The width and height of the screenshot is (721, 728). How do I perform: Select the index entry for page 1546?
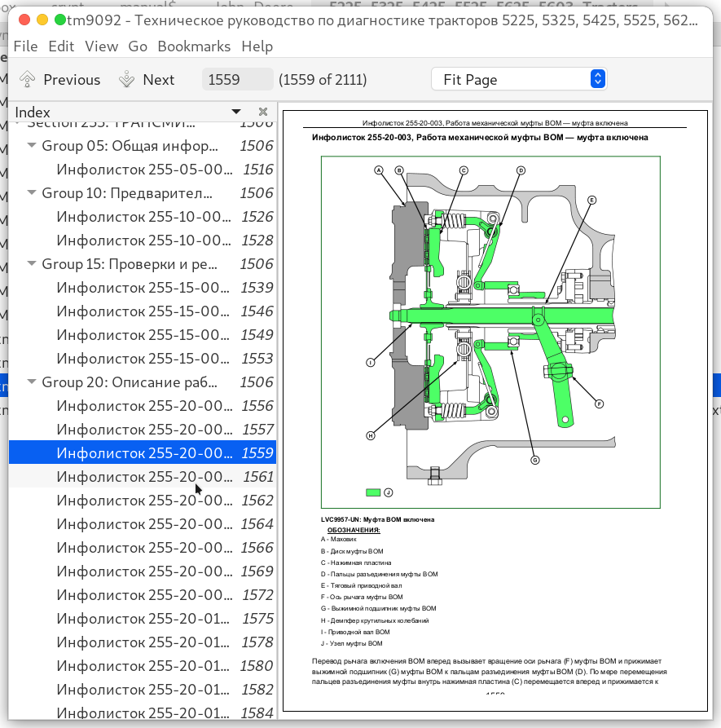[144, 311]
